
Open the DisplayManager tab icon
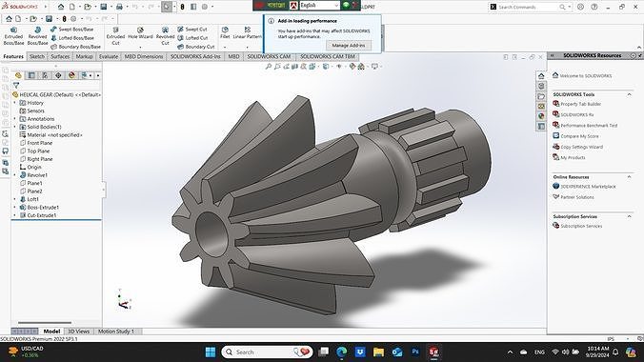coord(71,75)
